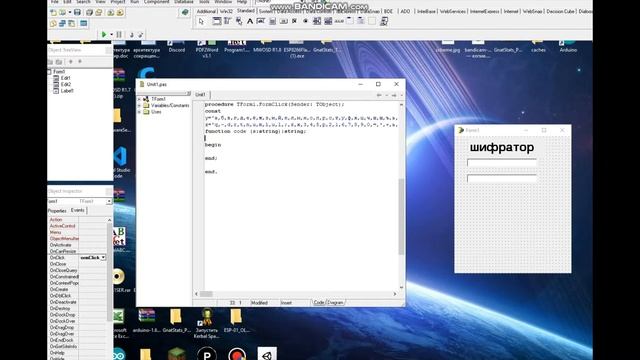640x360 pixels.
Task: Click the Arduino desktop icon
Action: pyautogui.click(x=568, y=46)
